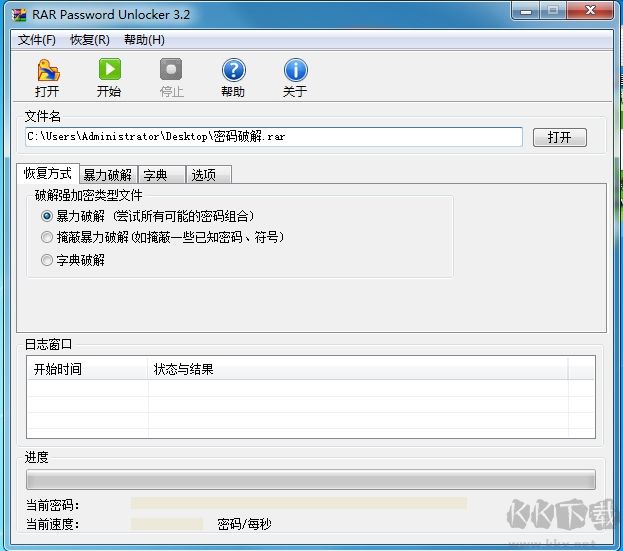Show about info with 关于 icon
The image size is (623, 551).
296,70
